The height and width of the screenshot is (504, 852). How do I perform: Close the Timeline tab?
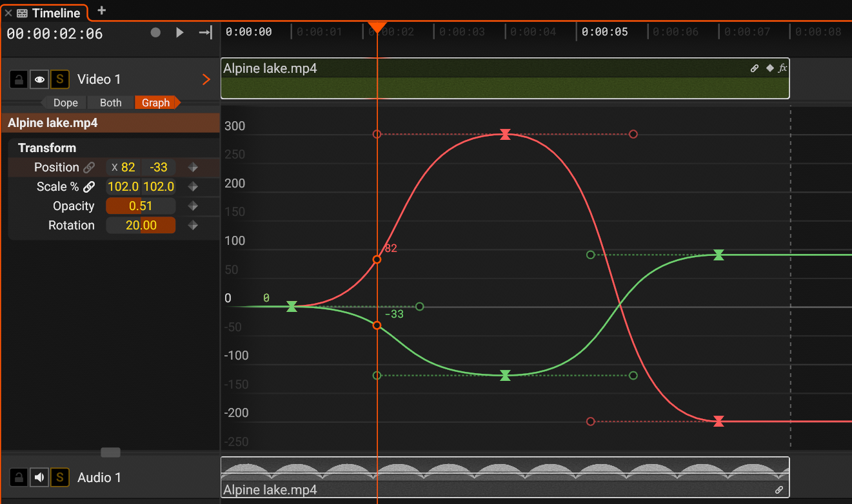[8, 13]
